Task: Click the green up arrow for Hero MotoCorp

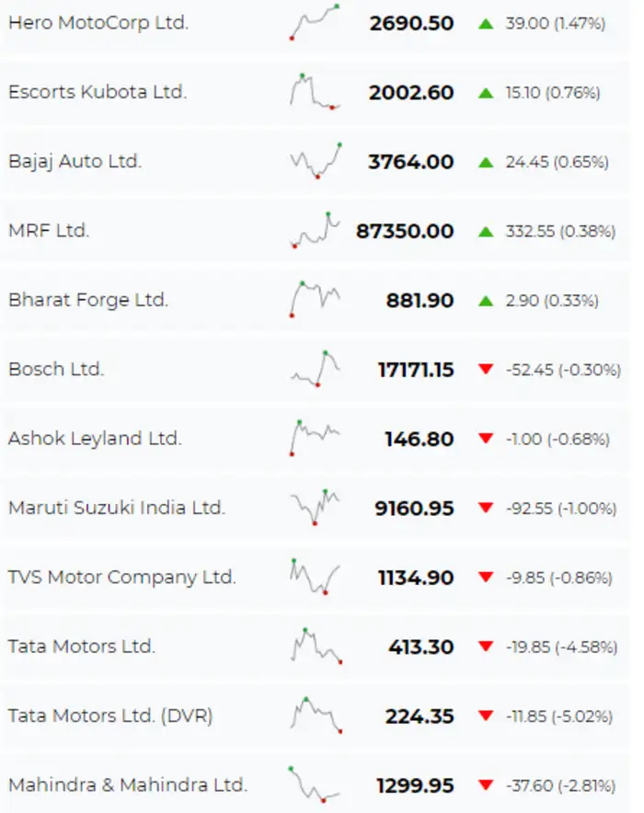Action: click(x=486, y=24)
